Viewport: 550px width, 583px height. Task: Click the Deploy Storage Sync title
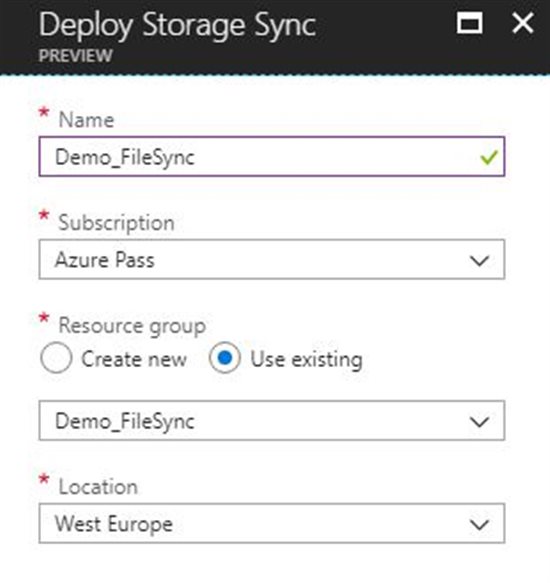pos(177,26)
